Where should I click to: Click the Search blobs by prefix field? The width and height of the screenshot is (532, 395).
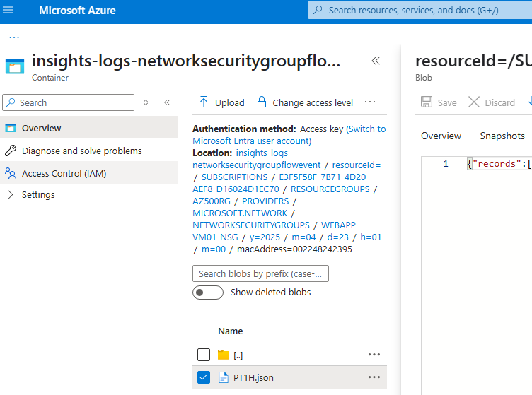(x=260, y=273)
